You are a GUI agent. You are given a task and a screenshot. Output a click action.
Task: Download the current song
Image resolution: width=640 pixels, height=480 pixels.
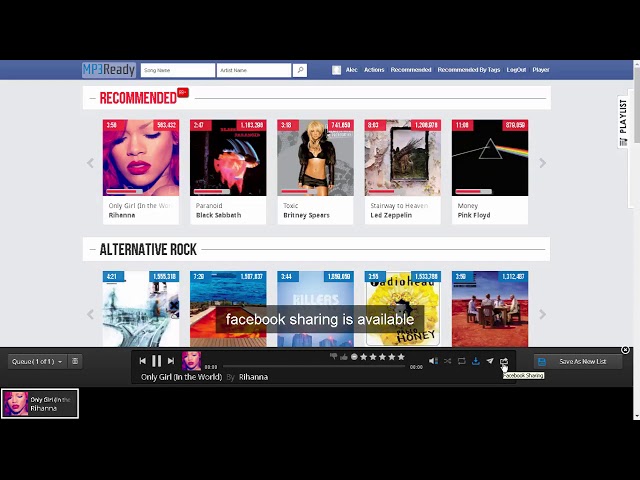click(476, 361)
